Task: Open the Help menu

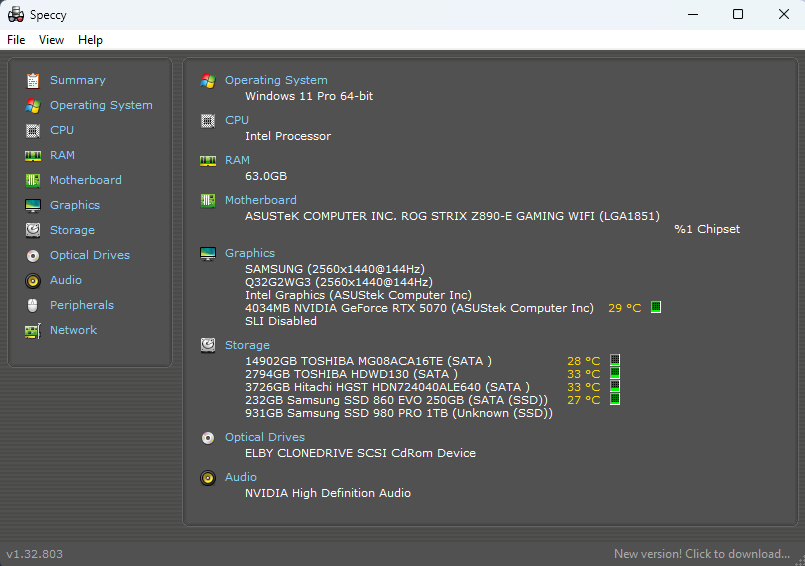Action: coord(90,40)
